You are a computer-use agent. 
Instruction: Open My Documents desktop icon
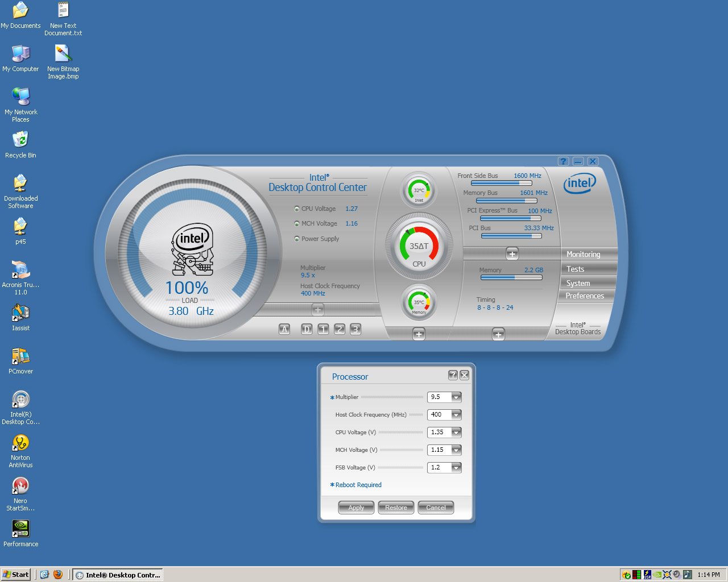[20, 15]
